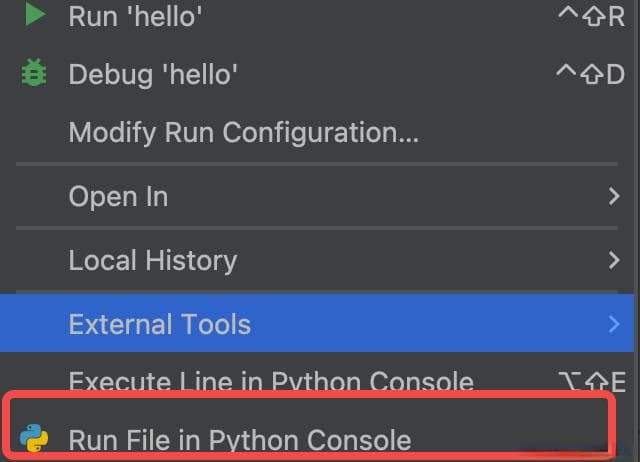Select the highlighted External Tools entry
This screenshot has height=462, width=640.
[x=317, y=324]
